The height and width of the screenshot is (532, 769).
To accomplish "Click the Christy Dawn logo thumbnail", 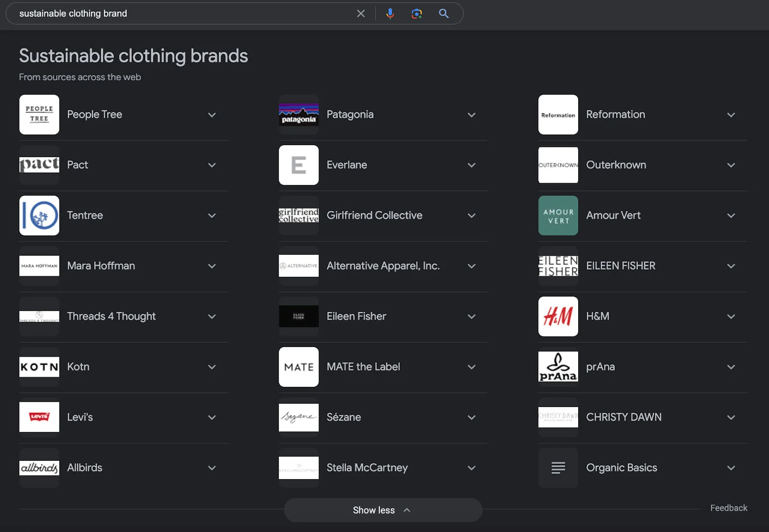I will click(558, 417).
